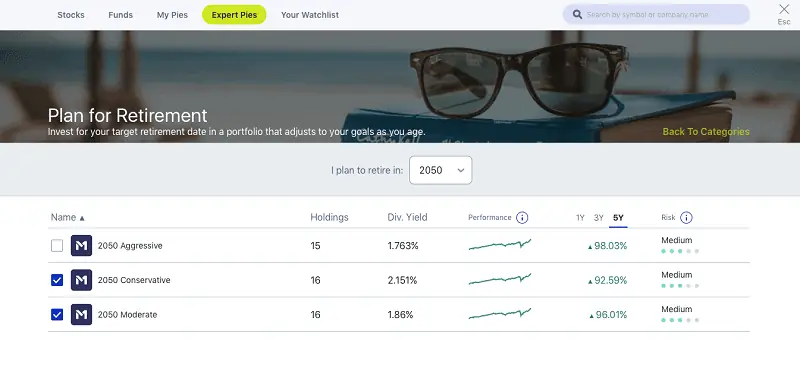
Task: Open the My Pies tab
Action: [172, 15]
